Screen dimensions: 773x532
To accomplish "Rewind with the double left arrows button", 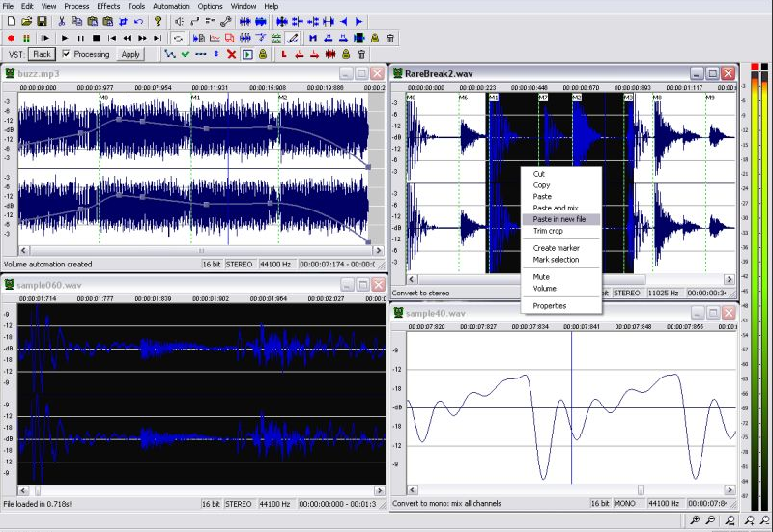I will [x=128, y=38].
